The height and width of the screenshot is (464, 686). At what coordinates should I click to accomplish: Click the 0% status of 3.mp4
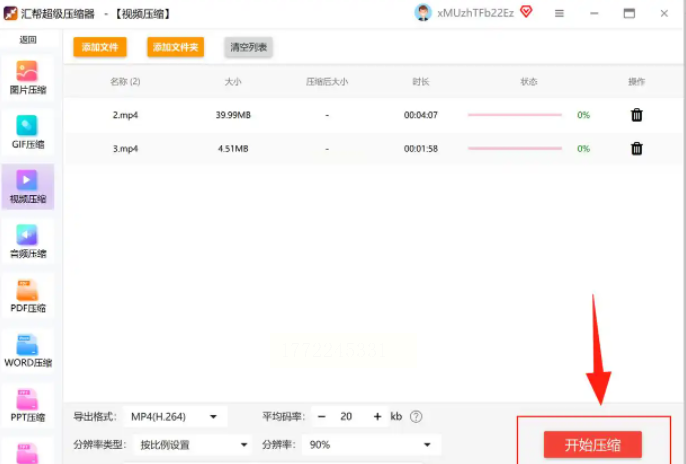583,149
